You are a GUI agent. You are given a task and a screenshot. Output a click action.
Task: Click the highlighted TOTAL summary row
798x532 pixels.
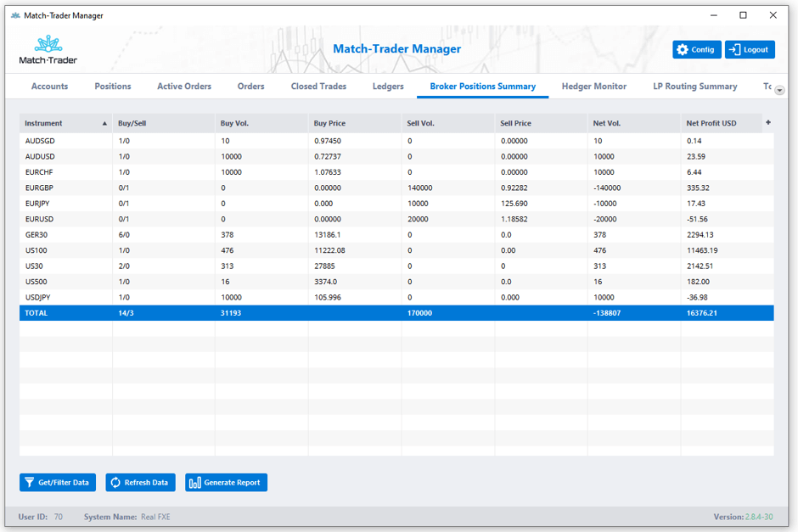pos(170,312)
